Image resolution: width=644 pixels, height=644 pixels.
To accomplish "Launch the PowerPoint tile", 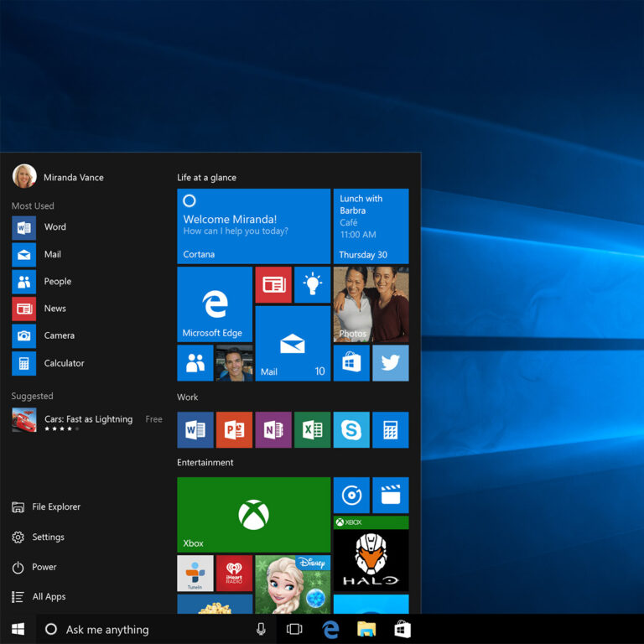I will point(234,429).
